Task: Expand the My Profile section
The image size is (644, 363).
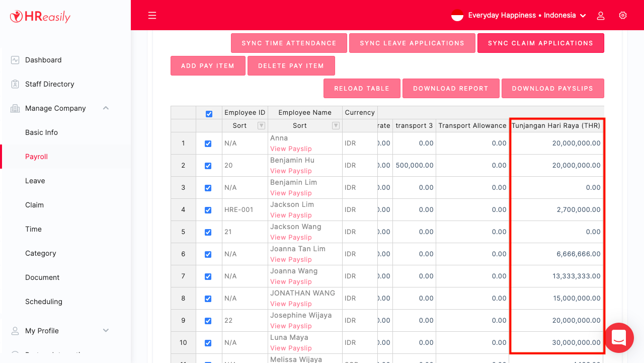Action: [106, 331]
